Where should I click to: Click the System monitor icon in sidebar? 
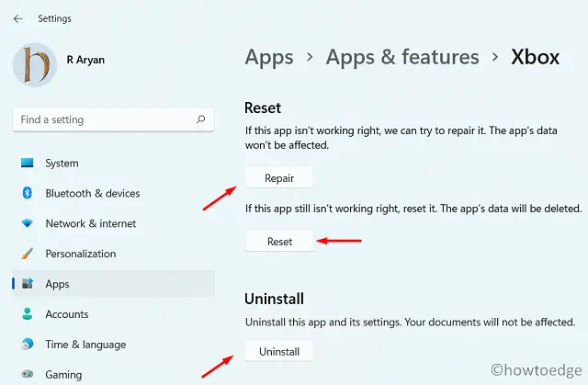tap(27, 164)
